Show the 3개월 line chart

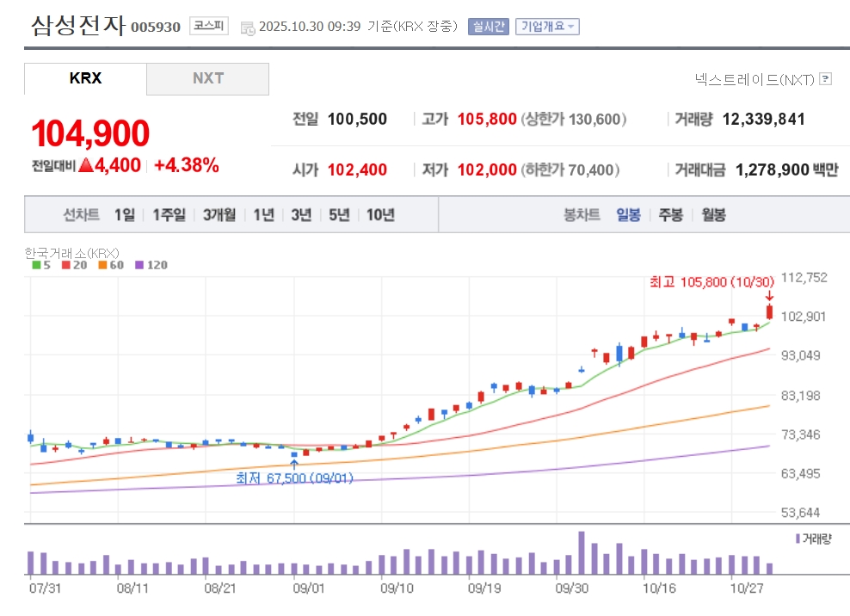coord(219,215)
